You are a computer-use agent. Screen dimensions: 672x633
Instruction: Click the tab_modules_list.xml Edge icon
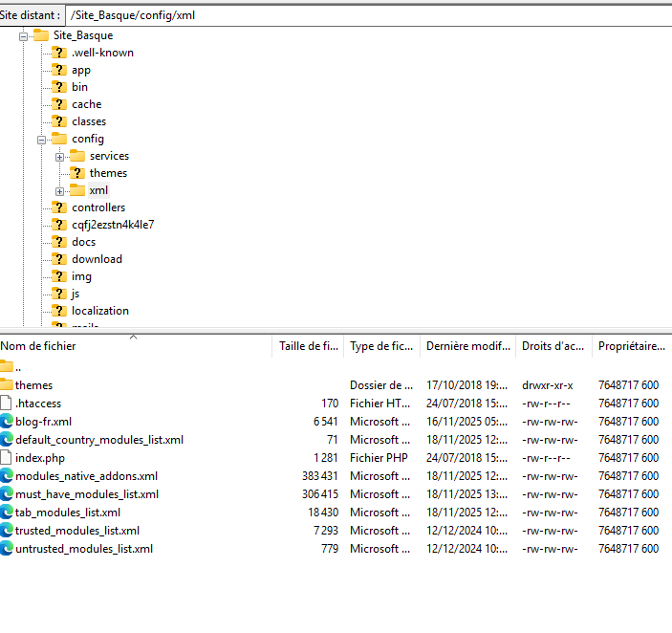click(x=7, y=513)
